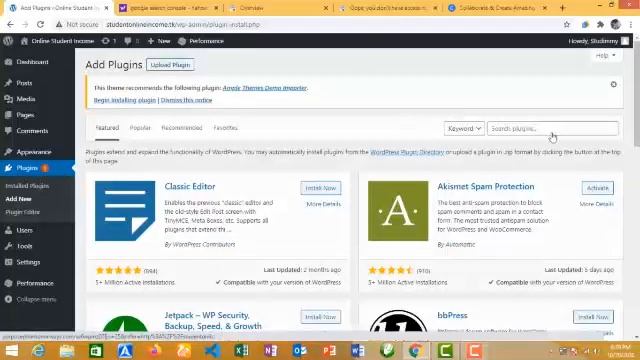Open Installed Plugins submenu link

point(27,186)
